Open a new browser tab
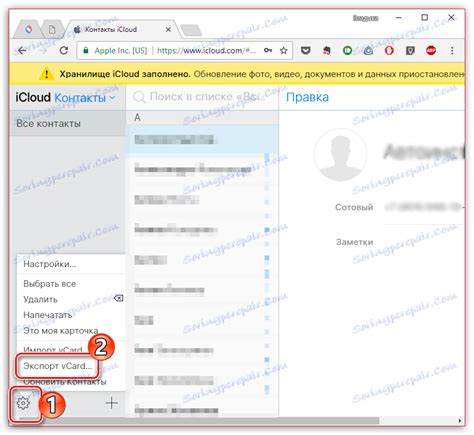Screen dimensions: 474x435 click(x=191, y=30)
